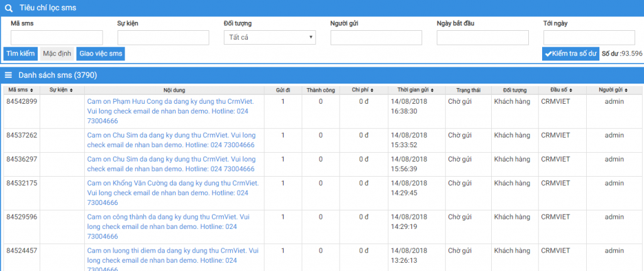Open the Chu Sim message in row 84537262

coord(171,140)
